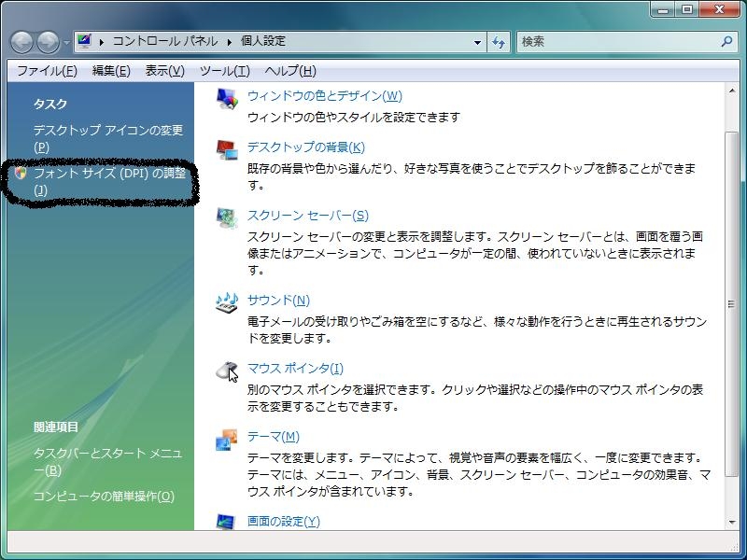Click the Screen Saver icon
The image size is (747, 560).
(227, 217)
